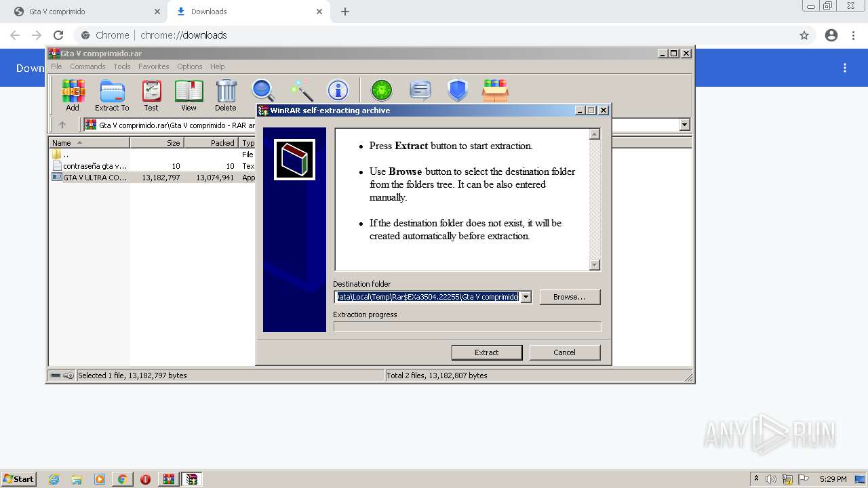Screen dimensions: 868x488
Task: Click the WinRAR taskbar button
Action: point(169,479)
